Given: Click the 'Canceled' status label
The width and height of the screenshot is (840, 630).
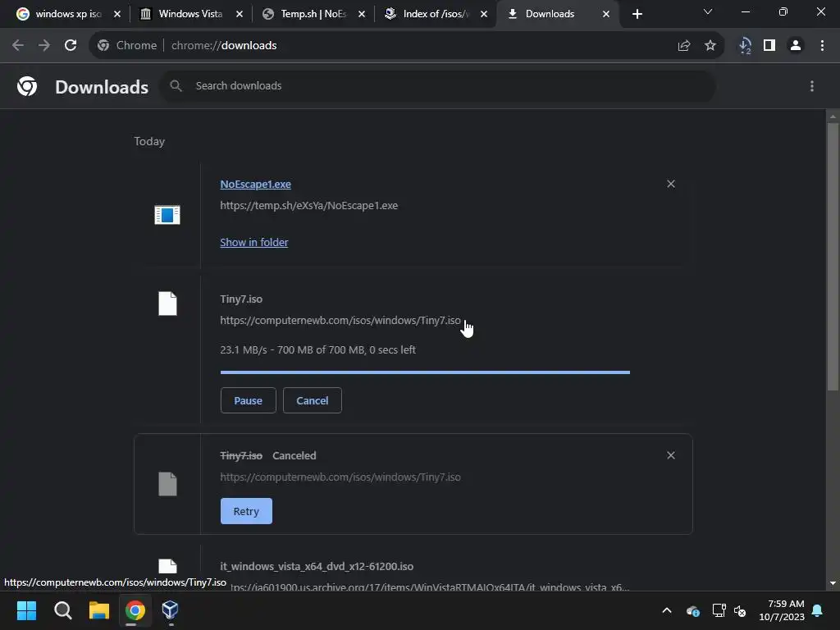Looking at the screenshot, I should 294,456.
